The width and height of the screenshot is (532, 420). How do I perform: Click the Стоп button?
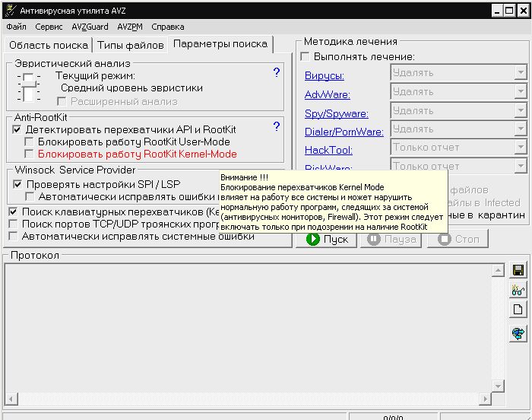(x=458, y=239)
